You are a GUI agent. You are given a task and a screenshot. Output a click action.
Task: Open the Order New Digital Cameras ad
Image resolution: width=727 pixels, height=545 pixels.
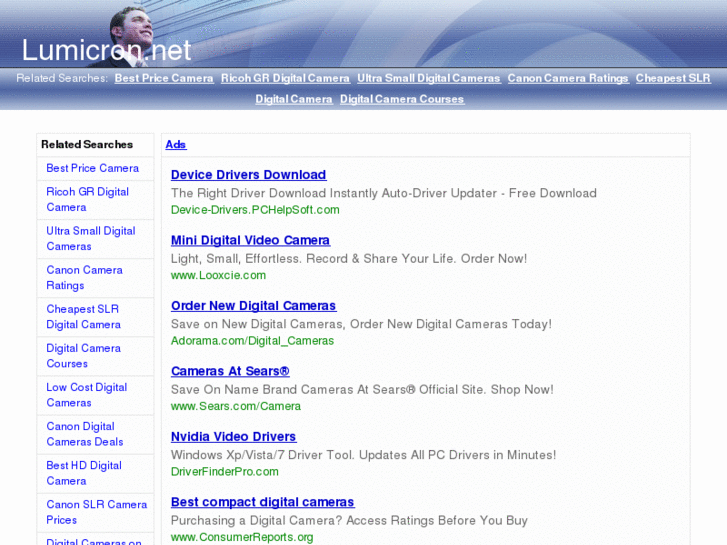[x=254, y=306]
